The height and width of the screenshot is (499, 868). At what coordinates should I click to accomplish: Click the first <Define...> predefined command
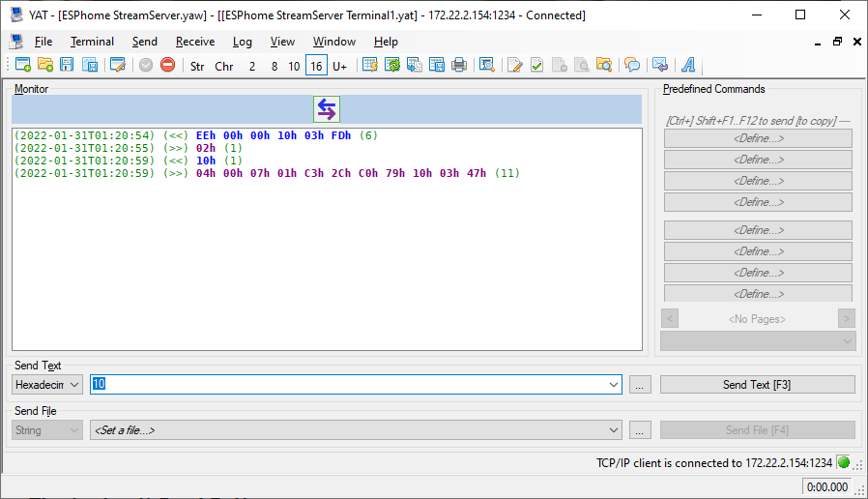coord(758,138)
